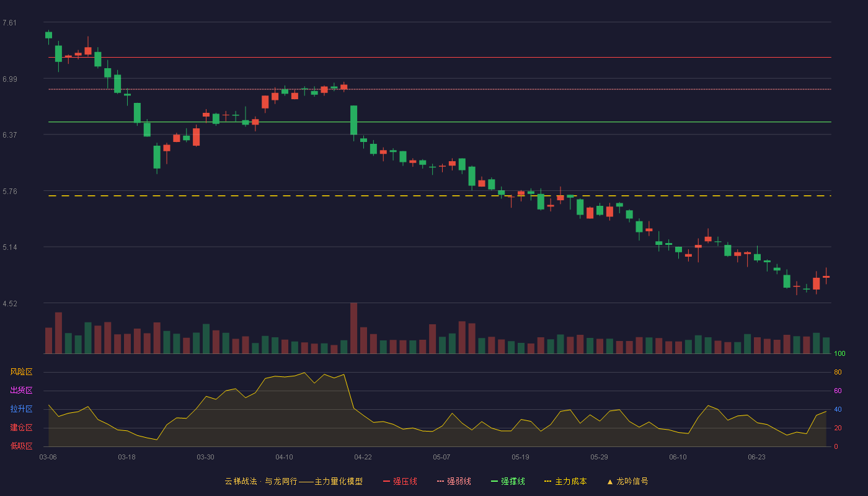The width and height of the screenshot is (868, 496).
Task: Click the 03-06 date label
Action: 48,457
